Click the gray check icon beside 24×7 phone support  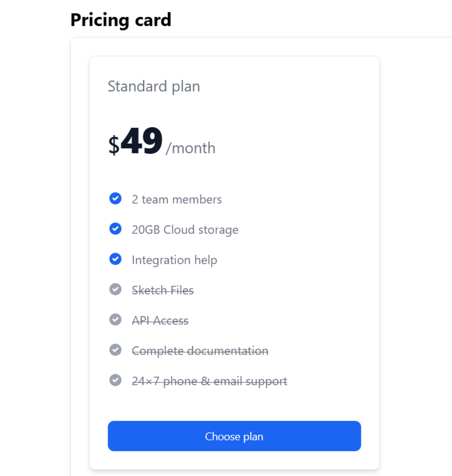pos(115,380)
